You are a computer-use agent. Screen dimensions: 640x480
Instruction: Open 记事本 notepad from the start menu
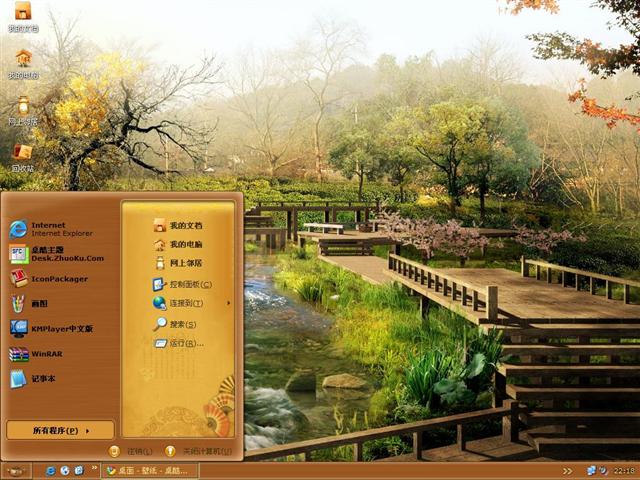pos(32,379)
